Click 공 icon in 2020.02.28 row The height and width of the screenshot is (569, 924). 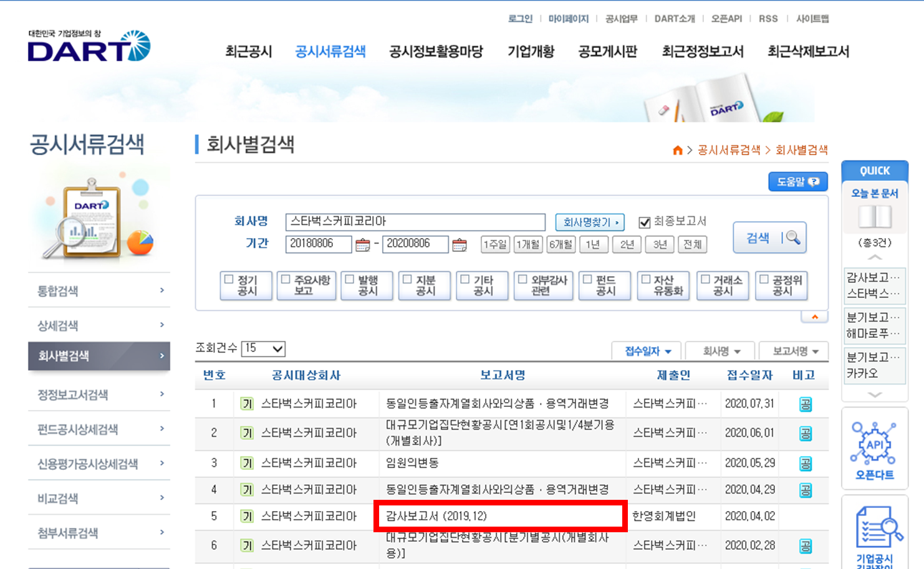coord(806,547)
